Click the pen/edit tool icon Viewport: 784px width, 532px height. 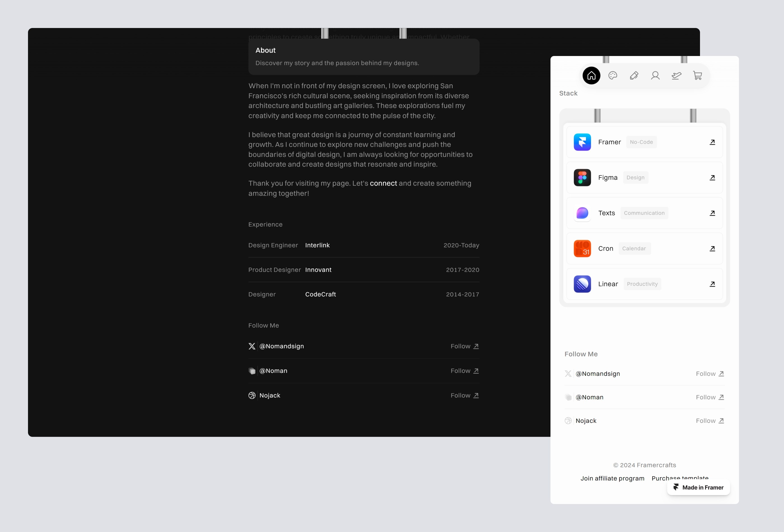pos(634,75)
